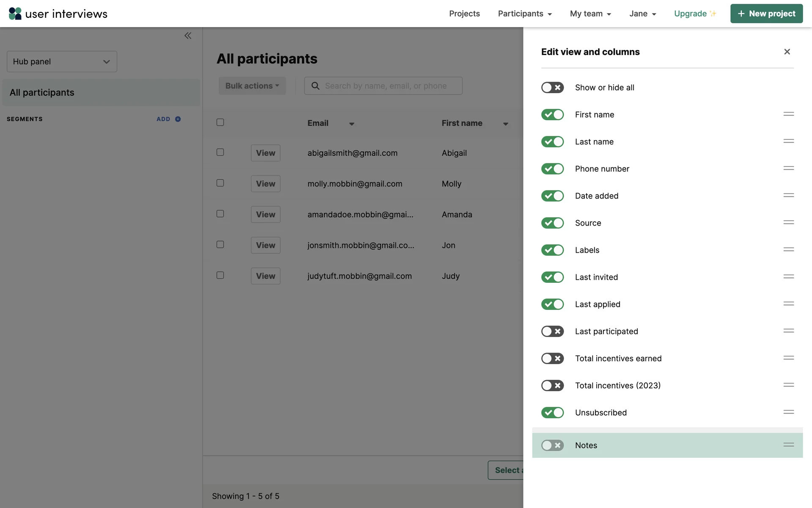Image resolution: width=812 pixels, height=508 pixels.
Task: Open the Participants menu in top navigation
Action: point(525,14)
